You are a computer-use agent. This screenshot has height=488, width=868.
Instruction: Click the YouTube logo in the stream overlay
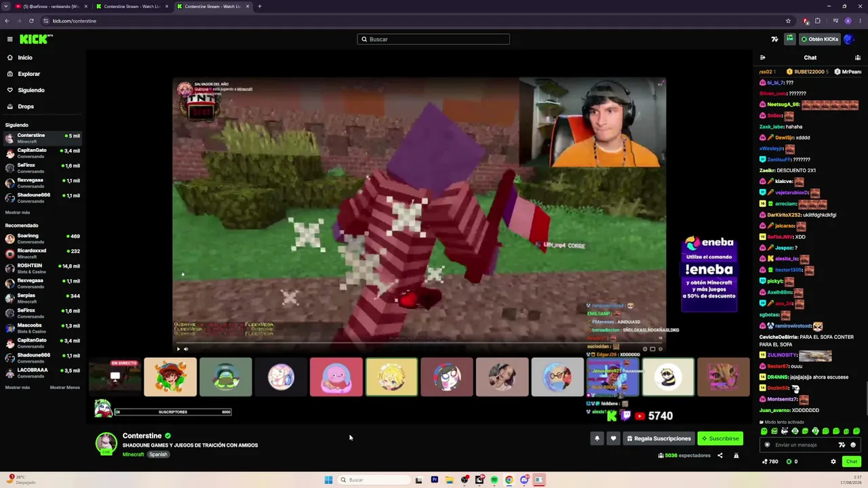639,416
